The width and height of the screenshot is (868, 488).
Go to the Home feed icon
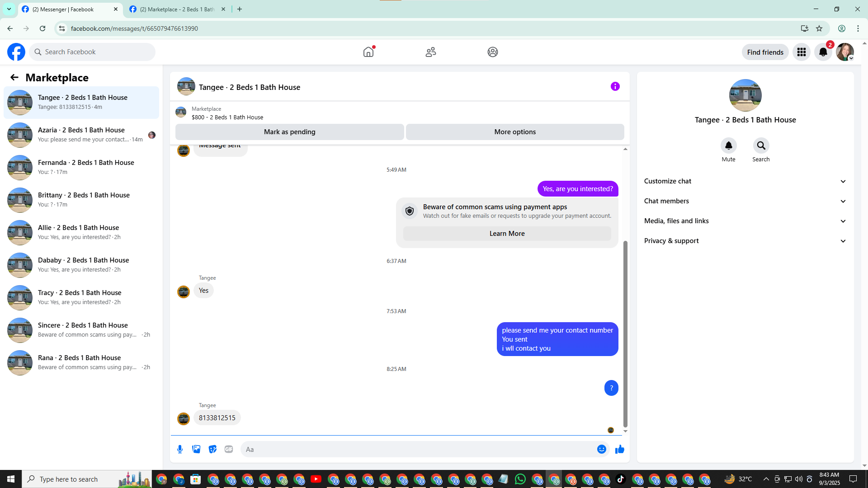(x=368, y=52)
